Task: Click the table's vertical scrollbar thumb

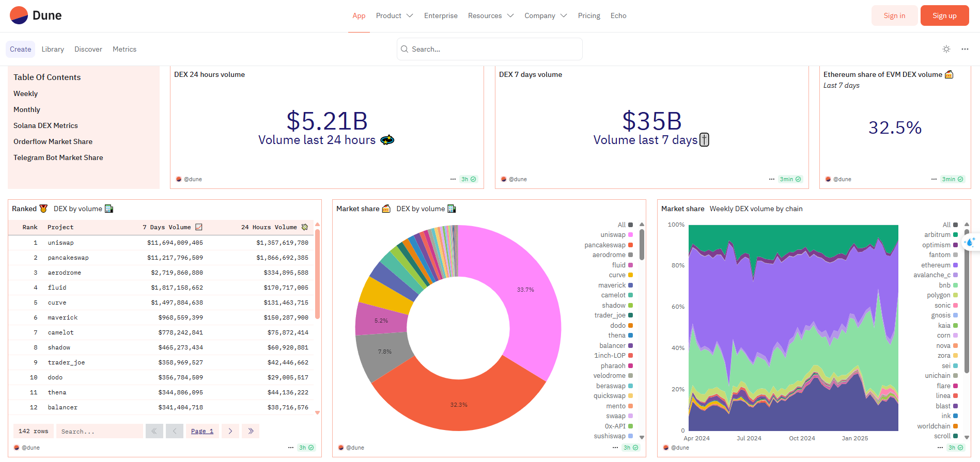Action: [317, 274]
